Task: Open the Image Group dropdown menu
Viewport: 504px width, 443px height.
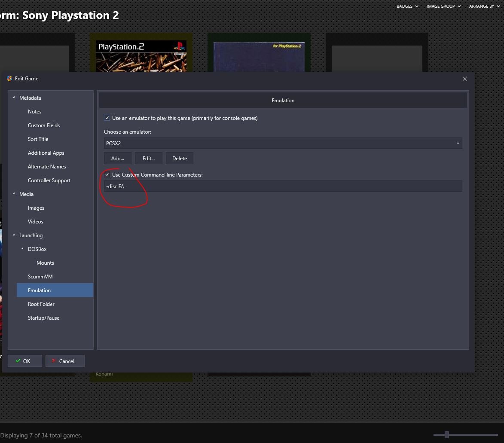Action: [443, 6]
